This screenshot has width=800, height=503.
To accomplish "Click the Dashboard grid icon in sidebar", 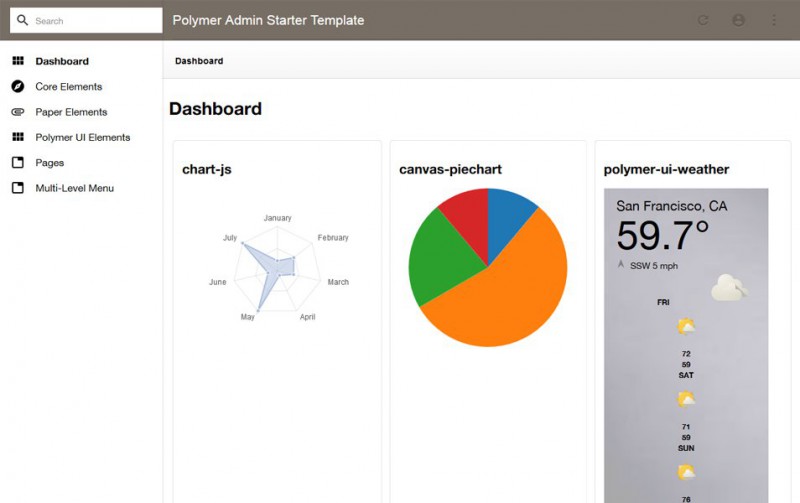I will point(17,61).
